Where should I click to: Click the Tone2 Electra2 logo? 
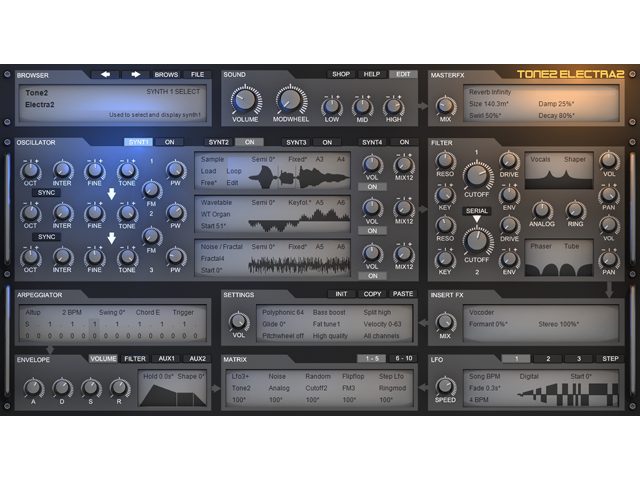tap(571, 74)
